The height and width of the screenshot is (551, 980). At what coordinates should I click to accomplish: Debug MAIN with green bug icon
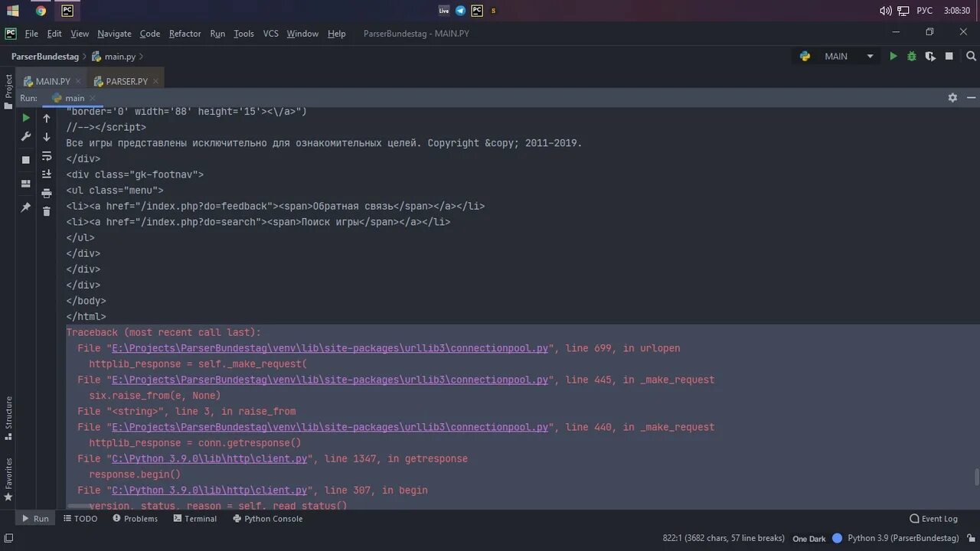pyautogui.click(x=911, y=57)
